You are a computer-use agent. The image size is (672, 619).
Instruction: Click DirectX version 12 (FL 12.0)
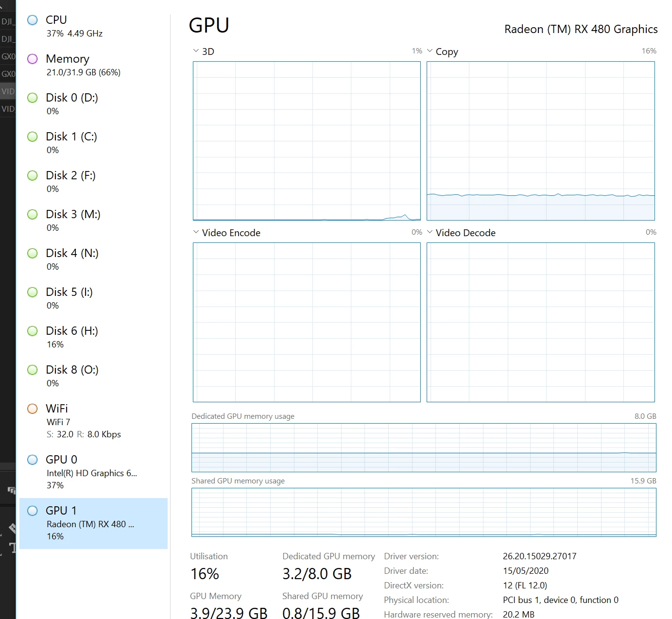point(525,585)
